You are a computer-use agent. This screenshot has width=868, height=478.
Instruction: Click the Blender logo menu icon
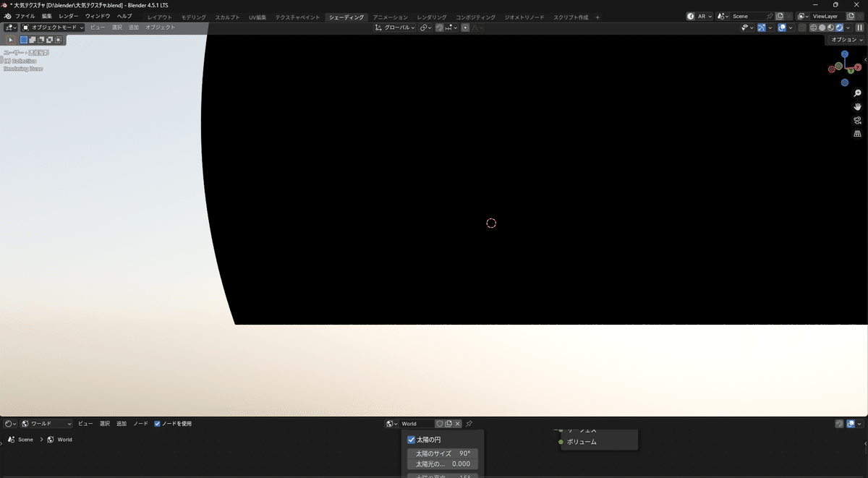(x=8, y=16)
